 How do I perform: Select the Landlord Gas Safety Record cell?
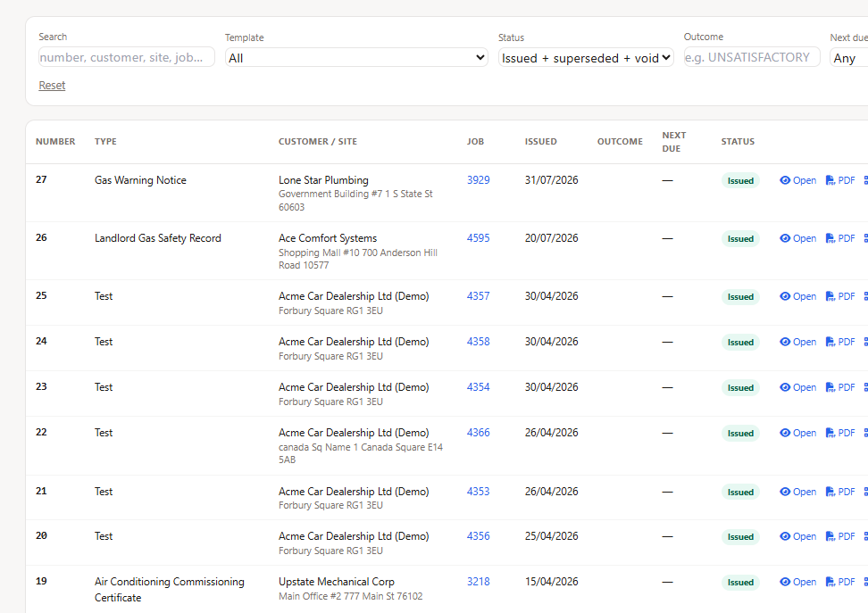158,238
